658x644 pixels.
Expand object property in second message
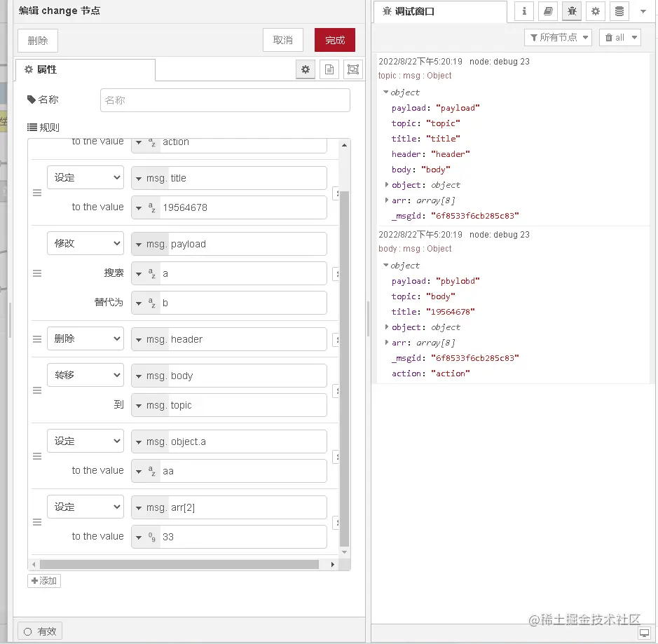pos(387,327)
